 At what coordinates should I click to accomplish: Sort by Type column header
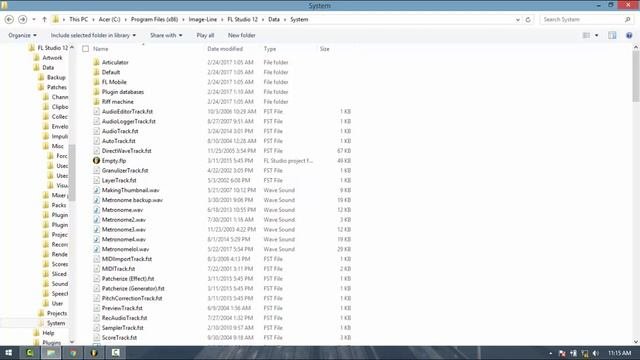click(270, 49)
